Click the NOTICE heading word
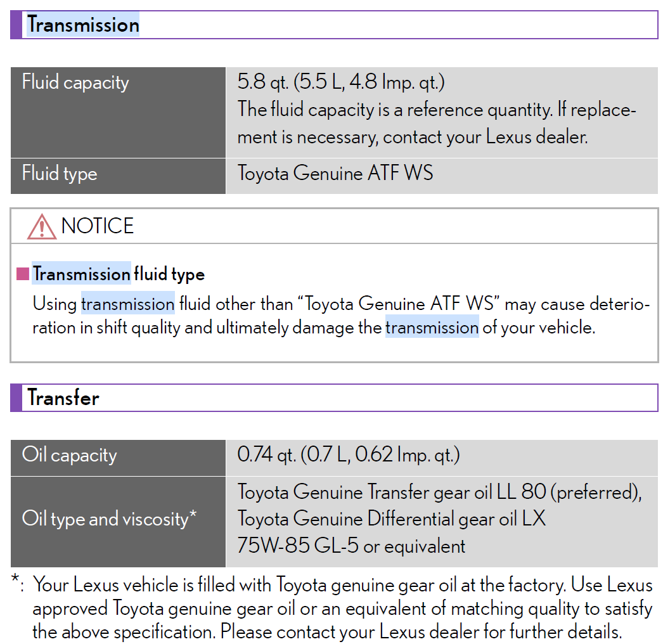Screen dimensions: 663x644 [98, 226]
